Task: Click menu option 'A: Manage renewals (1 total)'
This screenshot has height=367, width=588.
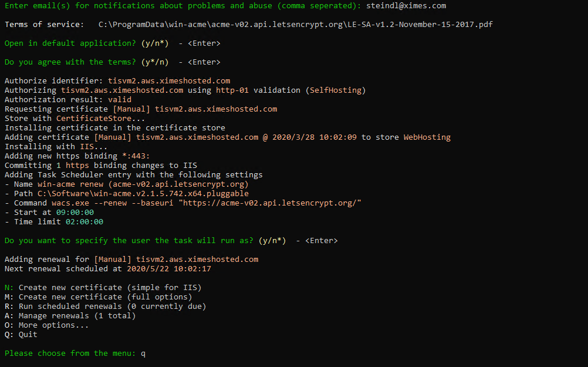Action: [70, 315]
